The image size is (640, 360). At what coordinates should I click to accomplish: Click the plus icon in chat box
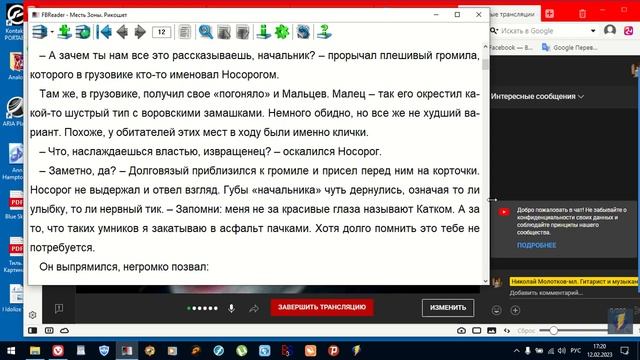pyautogui.click(x=516, y=310)
